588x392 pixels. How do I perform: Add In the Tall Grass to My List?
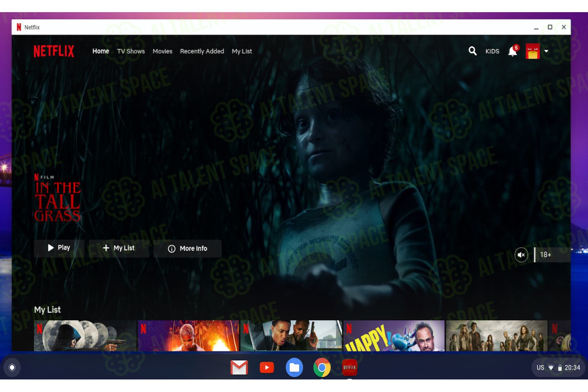tap(118, 248)
